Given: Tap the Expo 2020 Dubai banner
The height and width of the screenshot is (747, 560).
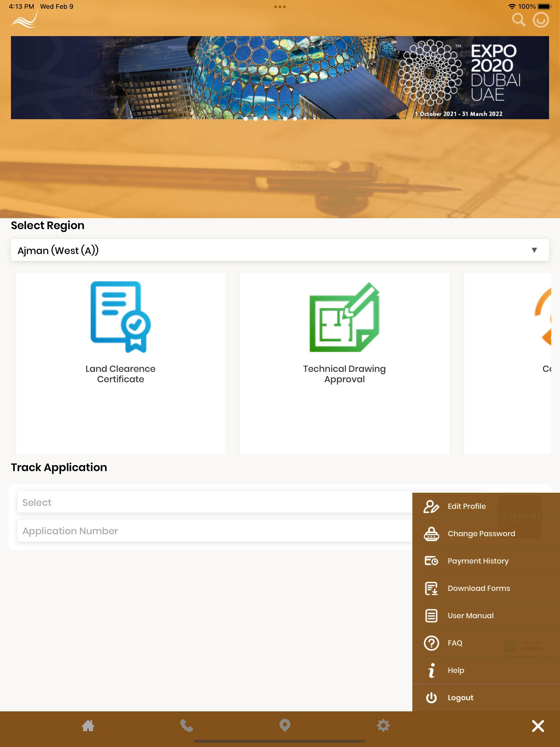Looking at the screenshot, I should coord(280,78).
